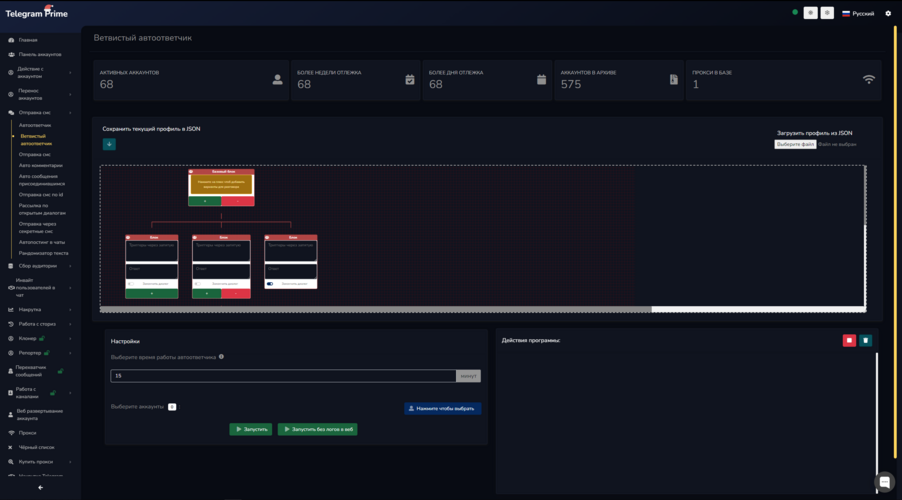Open the Русский language dropdown

858,14
